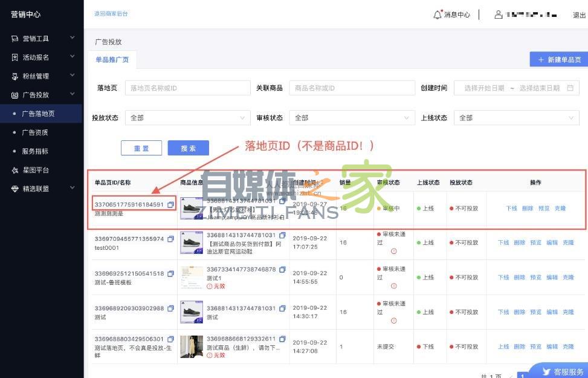588x378 pixels.
Task: Click the user profile avatar icon
Action: 499,15
